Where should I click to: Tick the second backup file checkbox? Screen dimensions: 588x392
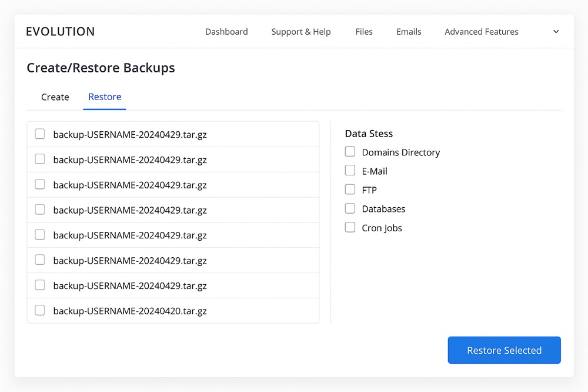click(x=40, y=159)
